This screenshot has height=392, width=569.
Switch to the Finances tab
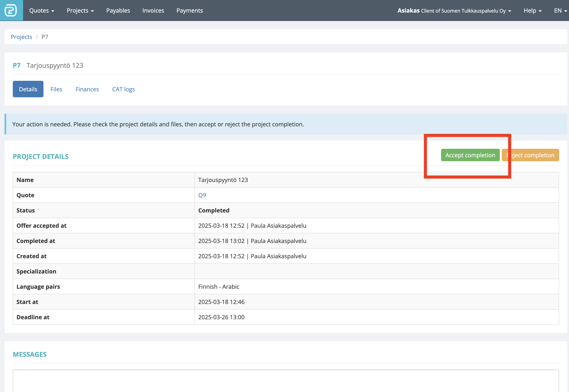pyautogui.click(x=87, y=89)
